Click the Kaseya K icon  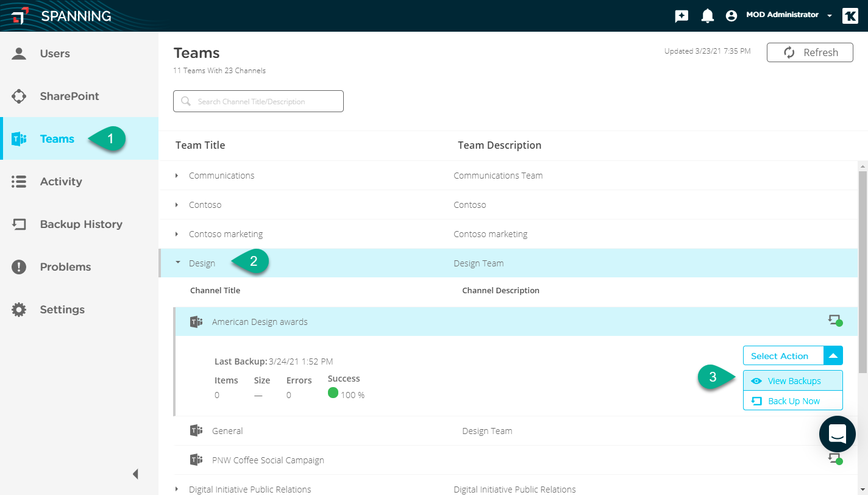tap(850, 16)
